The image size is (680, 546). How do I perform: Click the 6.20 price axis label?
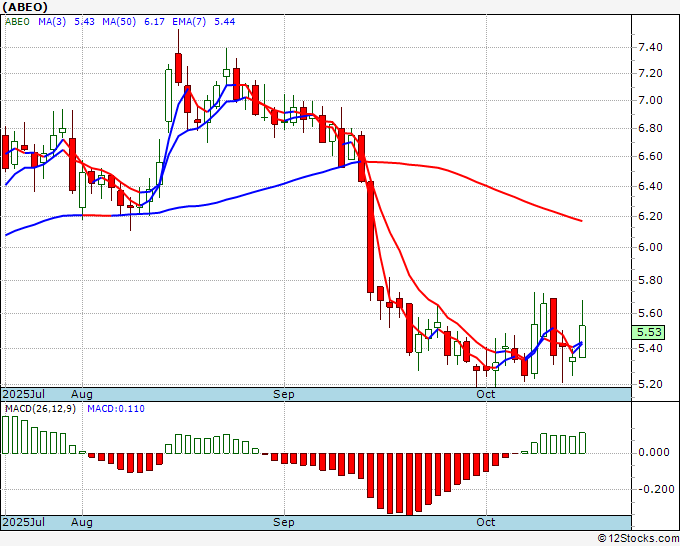650,216
